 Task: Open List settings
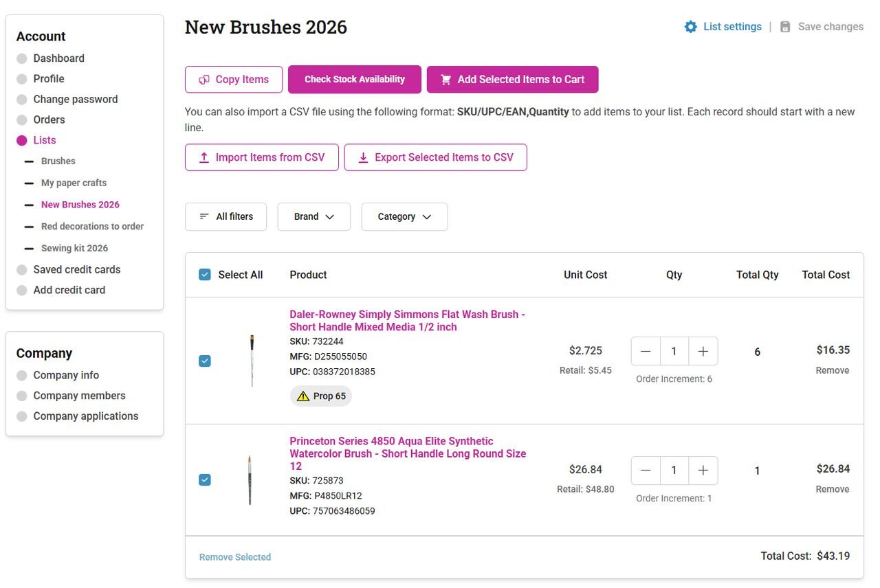point(723,27)
